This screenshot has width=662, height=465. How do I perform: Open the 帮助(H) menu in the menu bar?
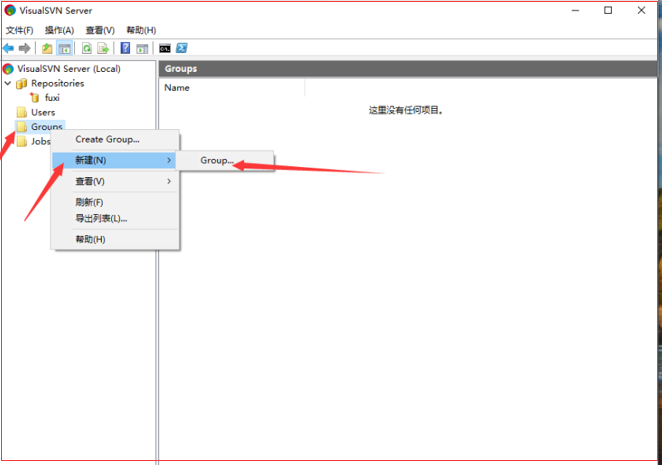tap(141, 30)
